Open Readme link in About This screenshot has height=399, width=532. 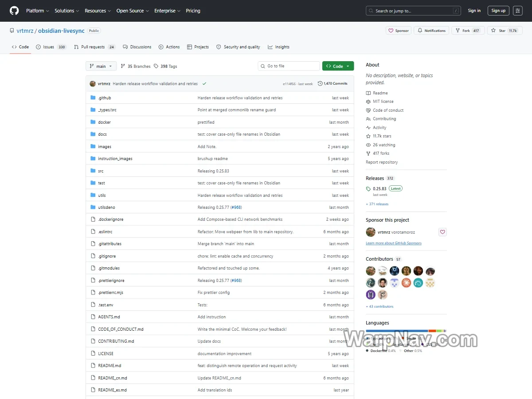pos(377,93)
